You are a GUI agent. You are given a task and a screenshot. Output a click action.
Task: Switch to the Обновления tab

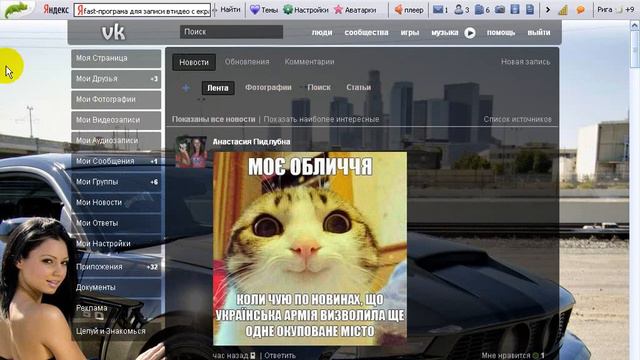coord(247,62)
